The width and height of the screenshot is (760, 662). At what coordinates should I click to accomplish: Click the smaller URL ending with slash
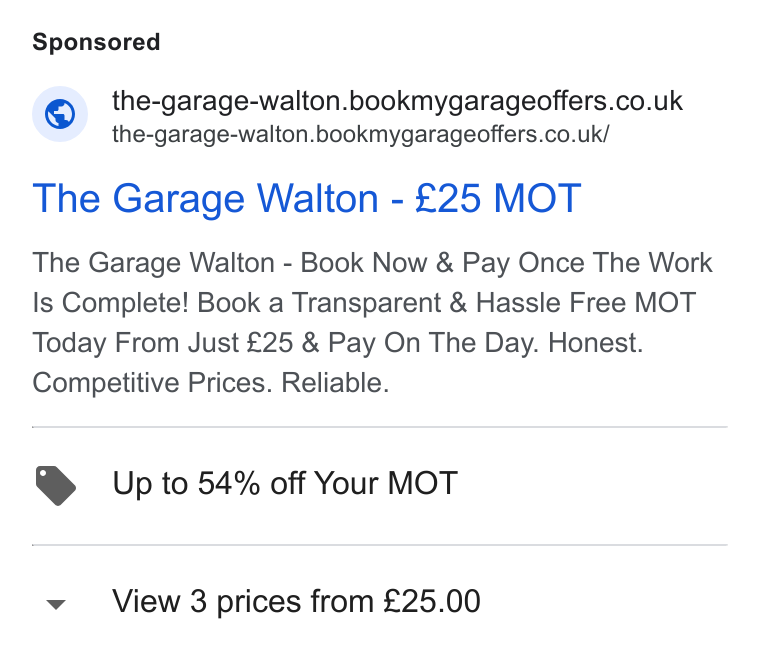pyautogui.click(x=361, y=135)
